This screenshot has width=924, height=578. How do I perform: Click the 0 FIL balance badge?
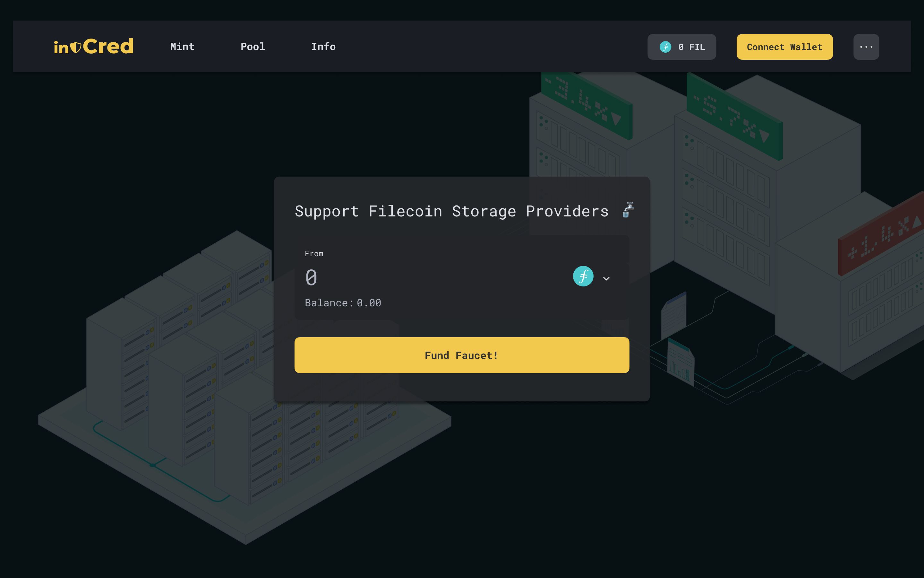pos(681,47)
